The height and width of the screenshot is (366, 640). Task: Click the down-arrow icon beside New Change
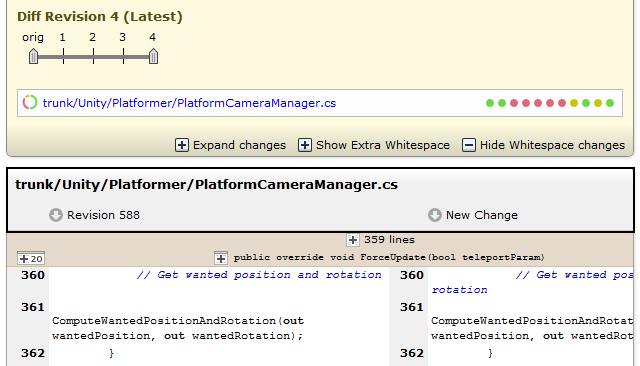coord(435,215)
